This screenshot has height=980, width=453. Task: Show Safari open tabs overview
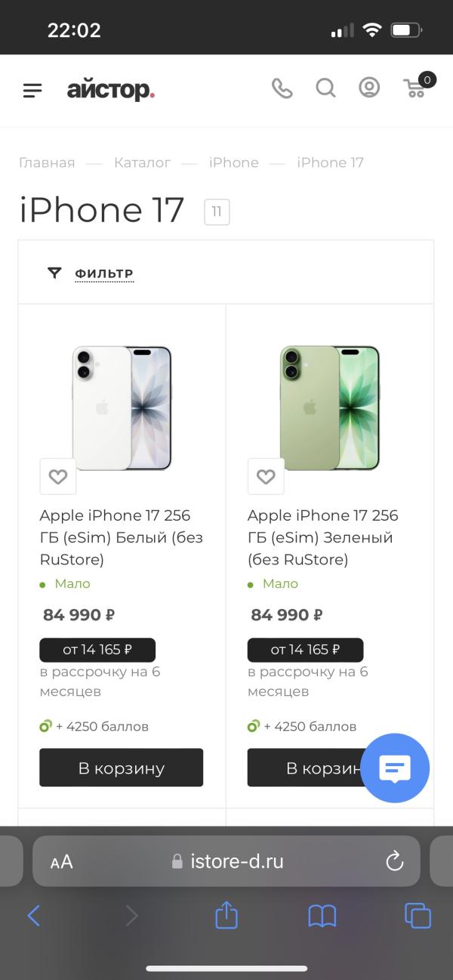[x=418, y=916]
